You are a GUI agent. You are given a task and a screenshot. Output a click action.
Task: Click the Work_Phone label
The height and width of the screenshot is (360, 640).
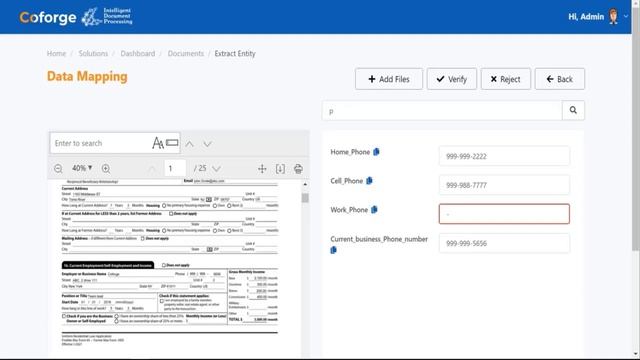(x=349, y=210)
